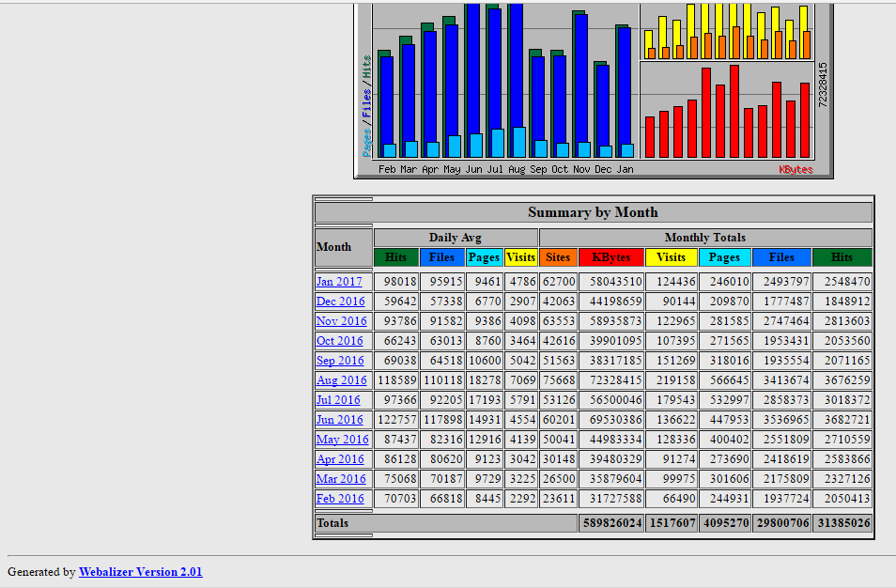Open the Feb 2016 statistics link

[x=340, y=499]
